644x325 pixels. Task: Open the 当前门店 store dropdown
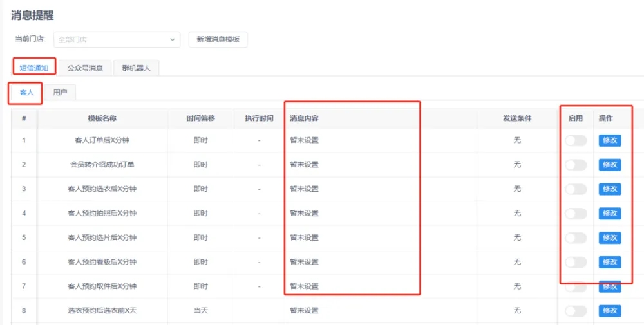click(x=116, y=39)
